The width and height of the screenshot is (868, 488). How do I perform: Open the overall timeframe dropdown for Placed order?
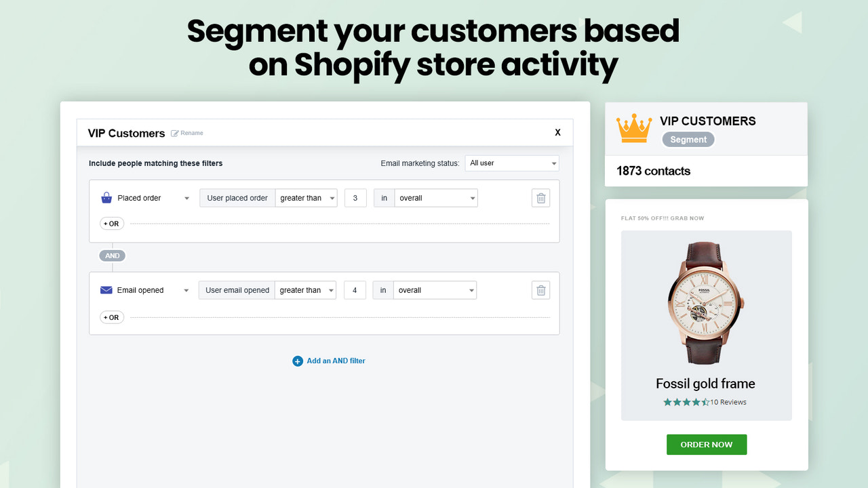[435, 197]
